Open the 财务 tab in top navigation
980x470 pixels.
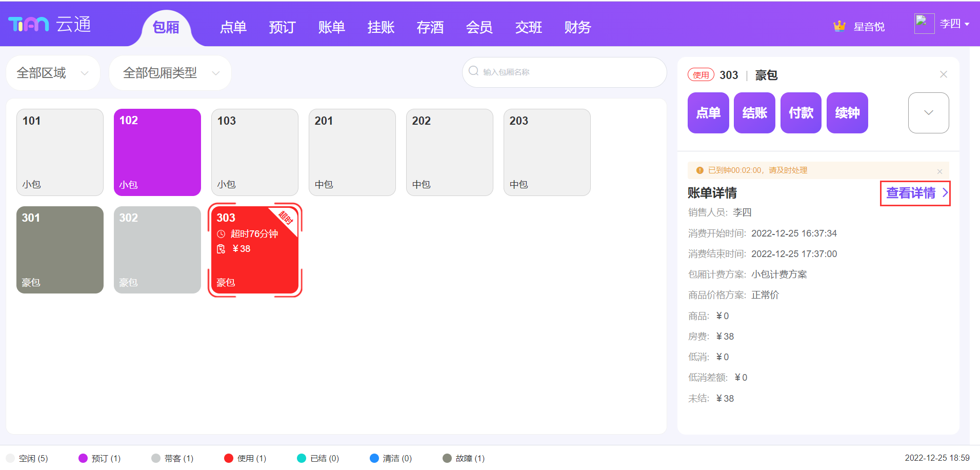[577, 27]
